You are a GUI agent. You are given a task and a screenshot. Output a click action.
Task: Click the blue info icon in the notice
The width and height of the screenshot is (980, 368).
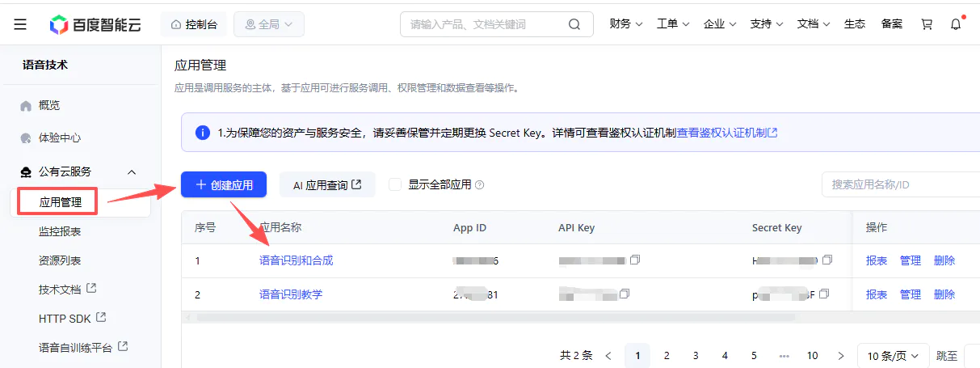[202, 133]
